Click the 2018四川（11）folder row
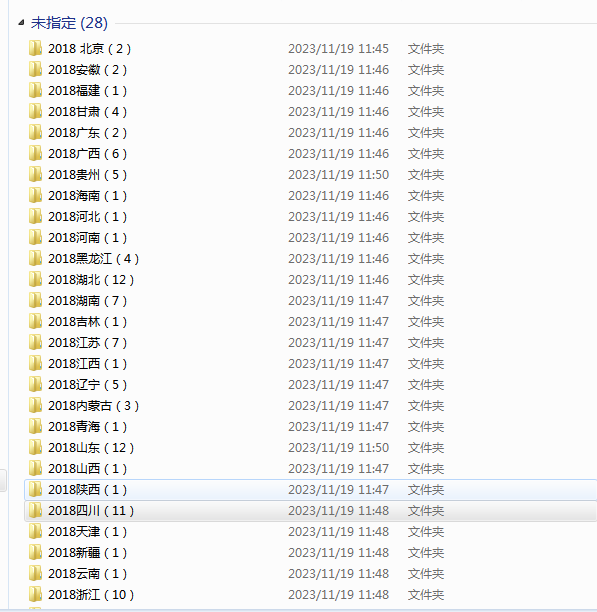This screenshot has height=612, width=597. click(x=311, y=511)
